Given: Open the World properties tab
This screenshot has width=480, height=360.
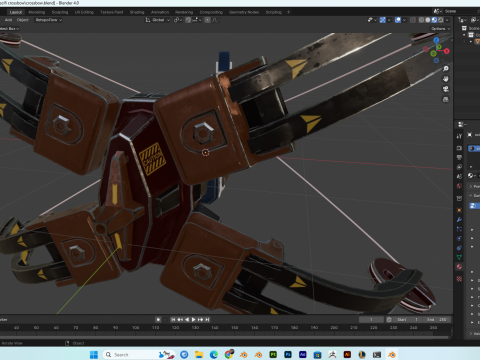Looking at the screenshot, I should tap(459, 186).
